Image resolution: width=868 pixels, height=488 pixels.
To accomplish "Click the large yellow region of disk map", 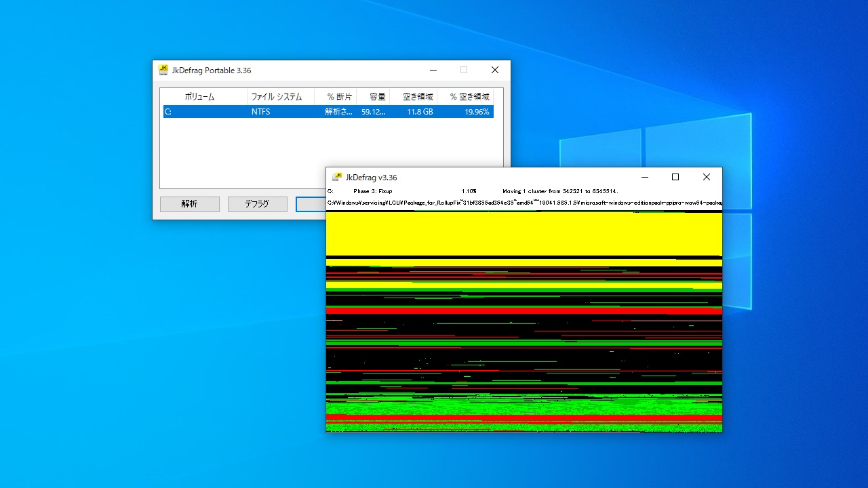I will pyautogui.click(x=524, y=234).
